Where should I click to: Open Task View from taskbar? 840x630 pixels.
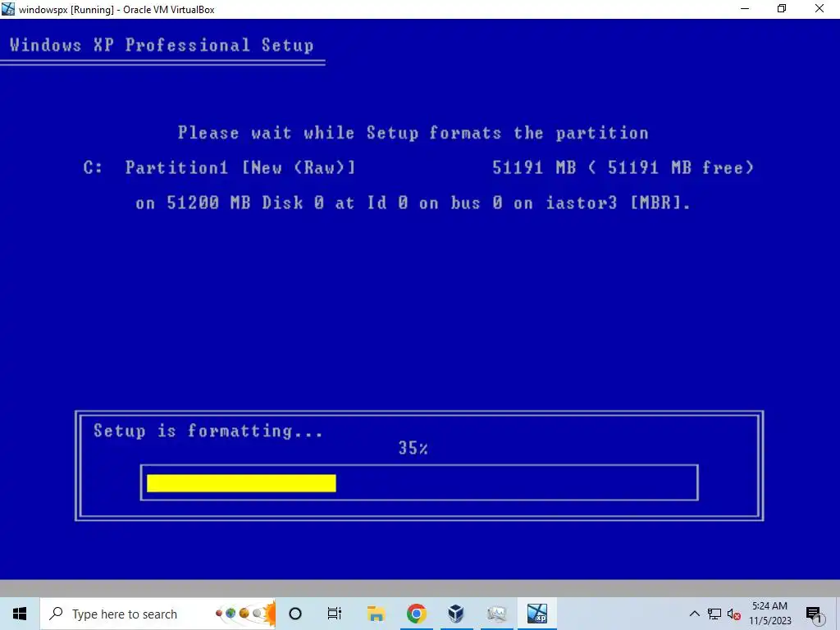[335, 614]
